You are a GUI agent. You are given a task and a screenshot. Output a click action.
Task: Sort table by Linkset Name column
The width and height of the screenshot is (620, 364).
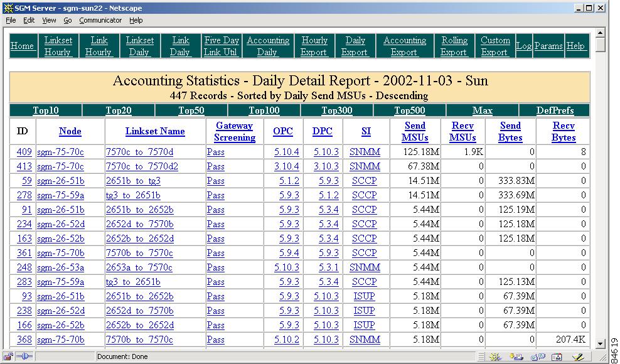click(x=155, y=131)
